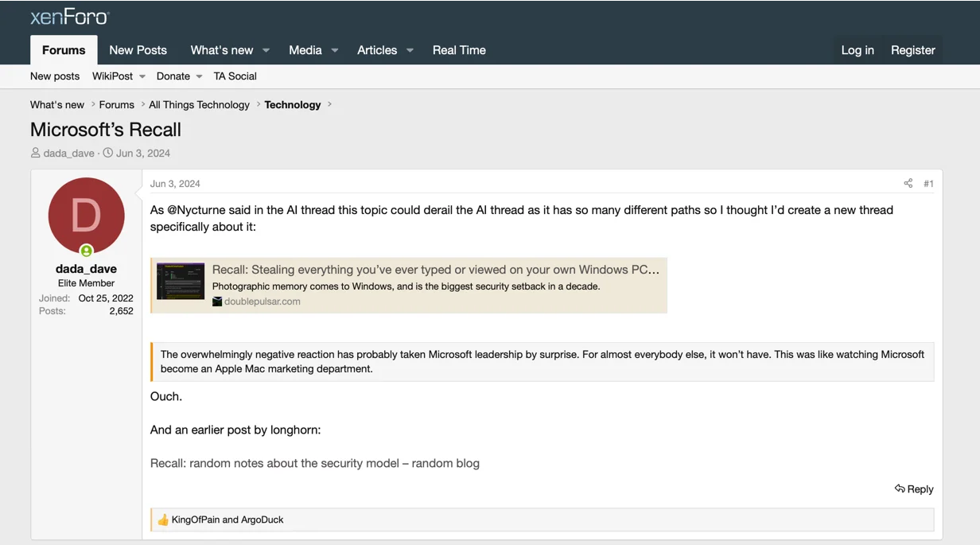
Task: Open the article preview thumbnail image
Action: [181, 281]
